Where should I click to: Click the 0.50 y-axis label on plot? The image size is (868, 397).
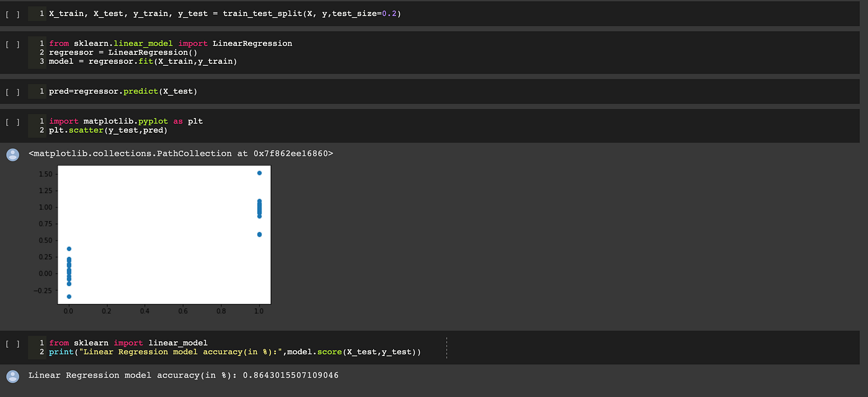pos(45,241)
